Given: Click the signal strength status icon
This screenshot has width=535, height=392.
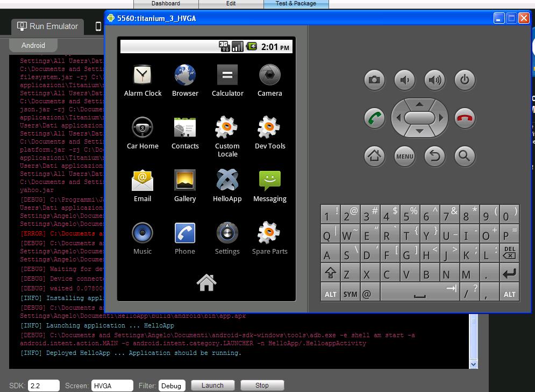Looking at the screenshot, I should point(238,46).
